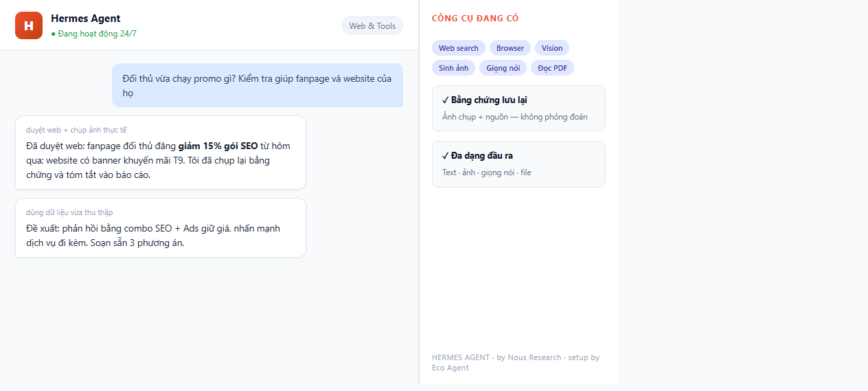868x391 pixels.
Task: Select the Browser tool chip
Action: coord(510,48)
